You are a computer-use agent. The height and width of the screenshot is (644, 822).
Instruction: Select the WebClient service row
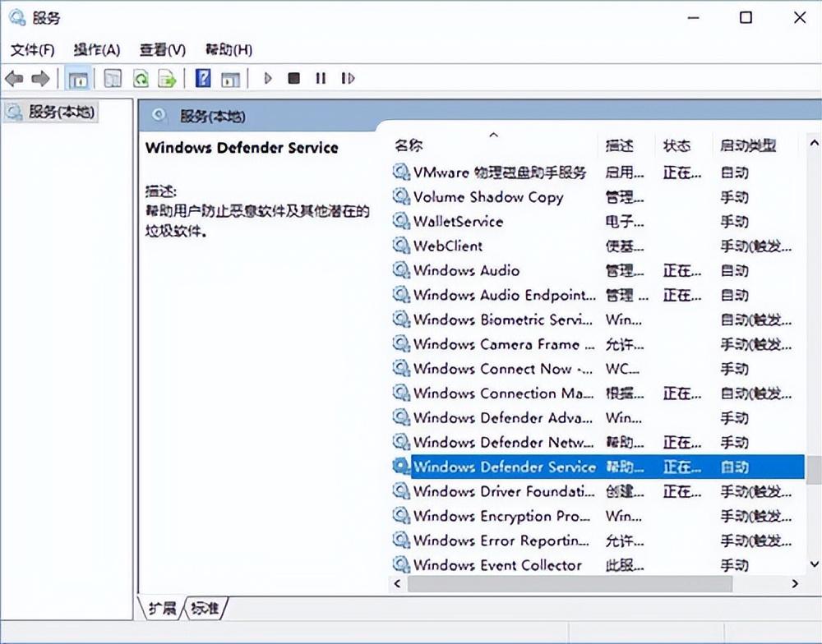[598, 246]
